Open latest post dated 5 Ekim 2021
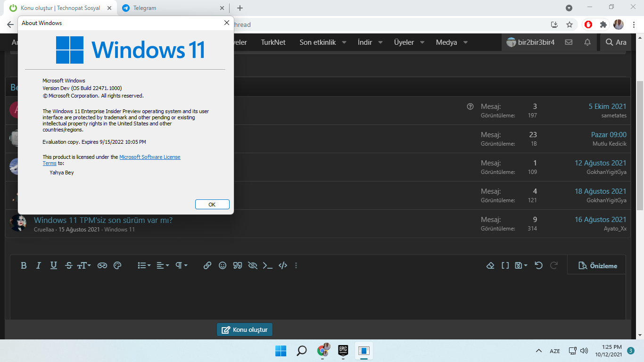This screenshot has width=644, height=362. [608, 107]
